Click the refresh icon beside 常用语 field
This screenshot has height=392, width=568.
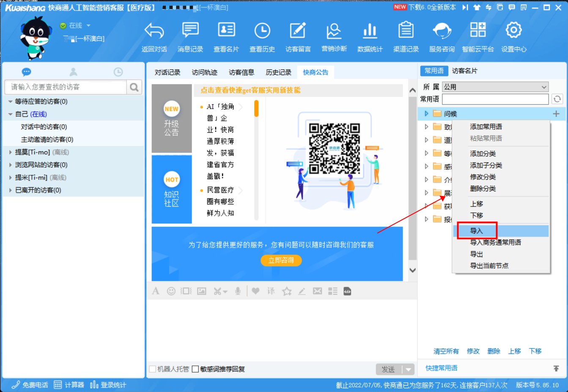tap(557, 99)
